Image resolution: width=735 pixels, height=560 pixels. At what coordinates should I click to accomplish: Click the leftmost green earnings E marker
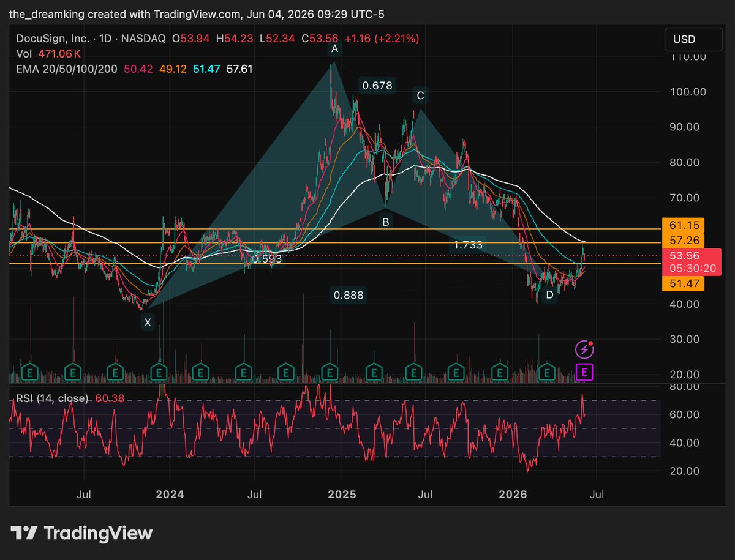(30, 371)
